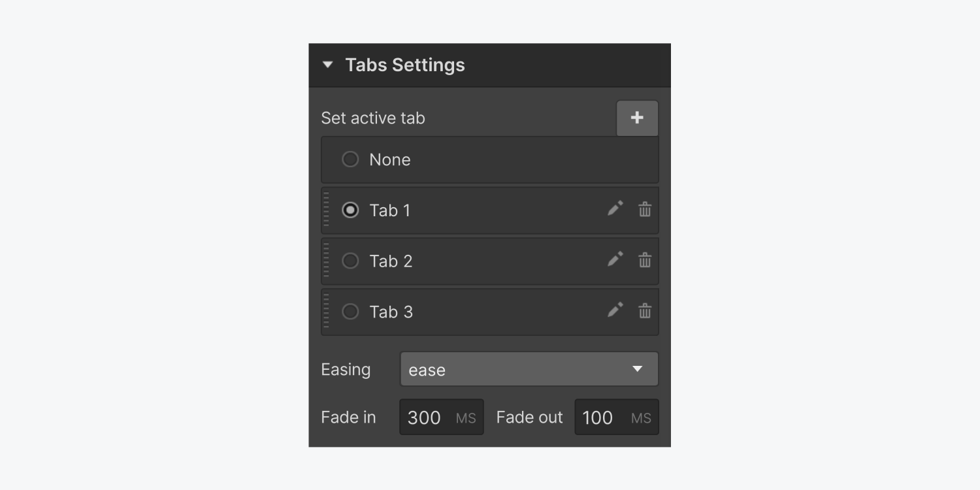Choose the Tab 3 radio button
Viewport: 980px width, 490px height.
click(x=350, y=312)
